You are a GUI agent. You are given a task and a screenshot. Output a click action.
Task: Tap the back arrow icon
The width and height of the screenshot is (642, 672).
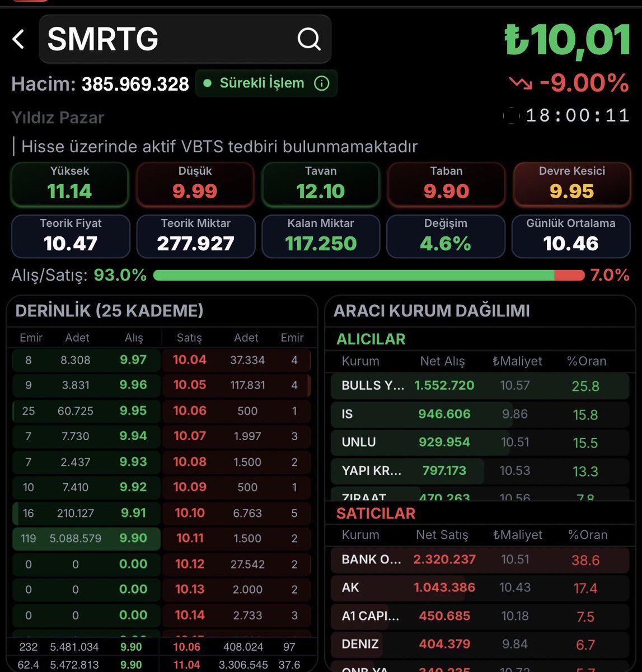[x=18, y=39]
